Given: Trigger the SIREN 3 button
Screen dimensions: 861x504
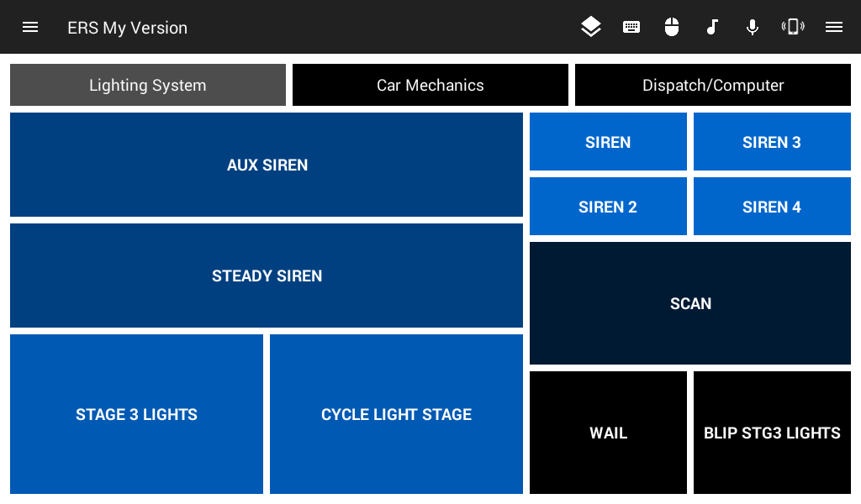Looking at the screenshot, I should pos(772,142).
